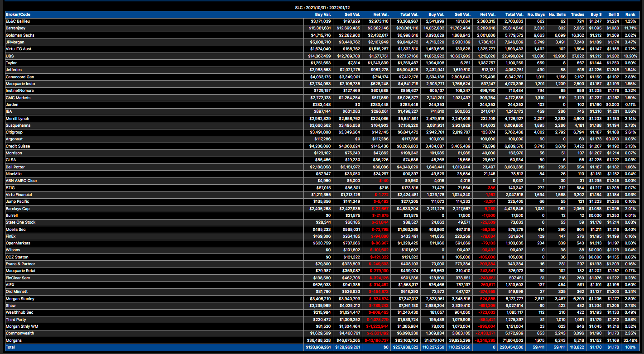The width and height of the screenshot is (644, 354).
Task: Select the Ord Minnett broker row
Action: (321, 292)
